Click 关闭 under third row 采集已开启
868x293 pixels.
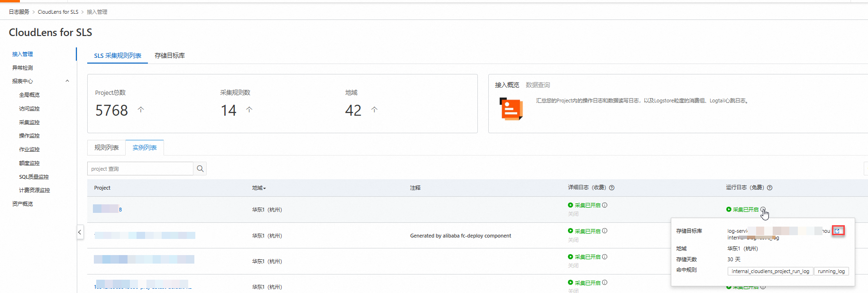(574, 266)
